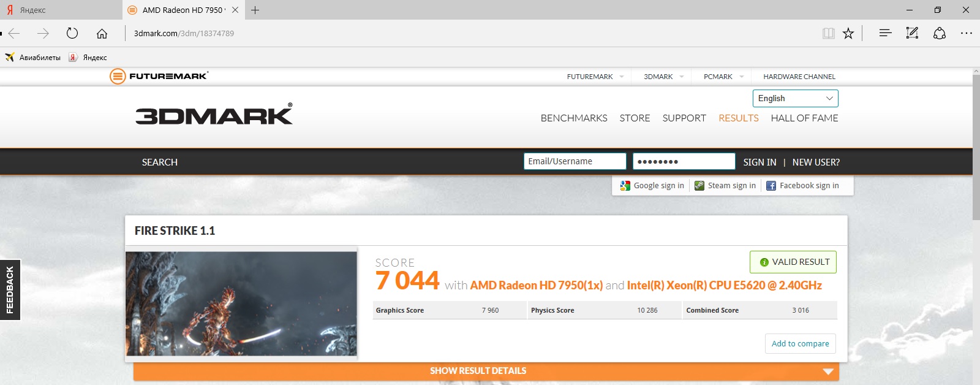Sign in with Facebook
The image size is (980, 385).
pos(802,185)
